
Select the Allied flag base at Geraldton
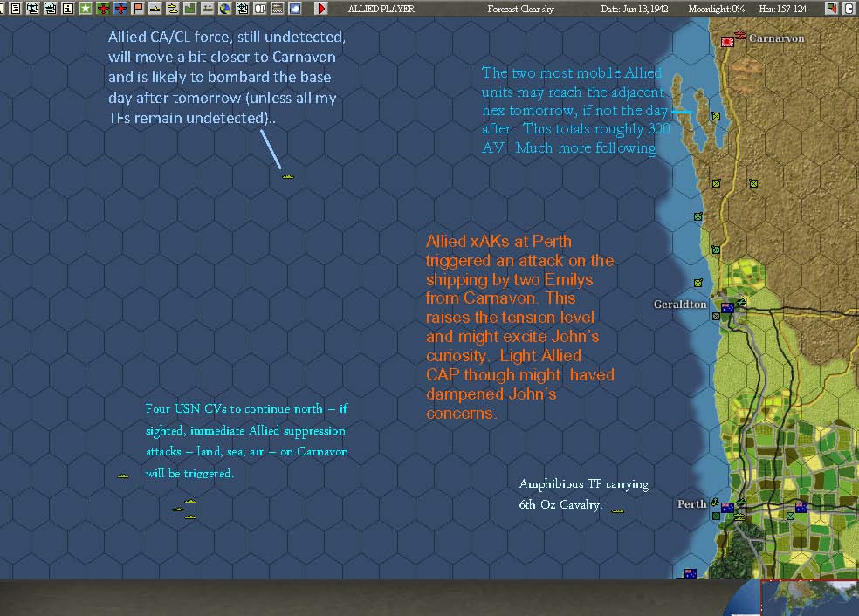727,308
